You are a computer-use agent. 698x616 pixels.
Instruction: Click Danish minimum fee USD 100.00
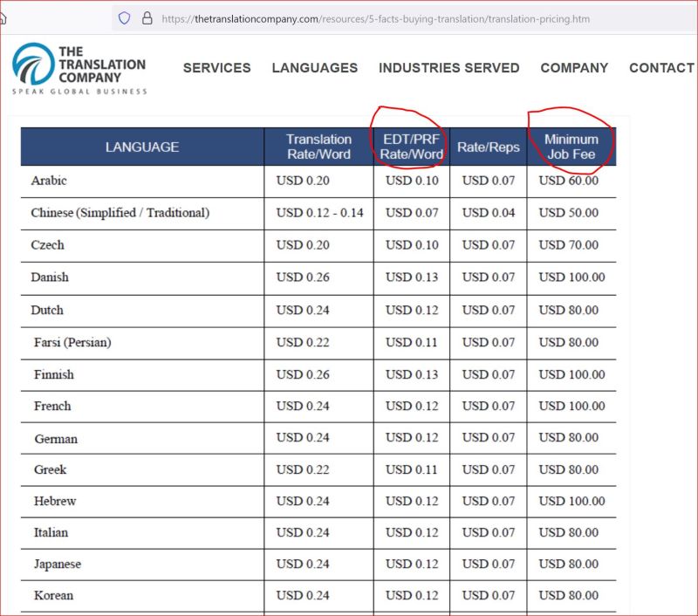[571, 277]
